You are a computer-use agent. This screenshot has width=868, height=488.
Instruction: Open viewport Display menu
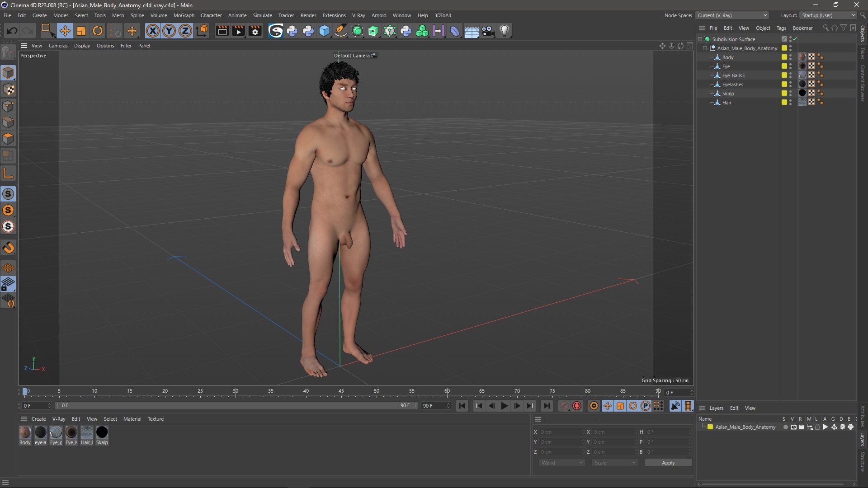pyautogui.click(x=82, y=46)
